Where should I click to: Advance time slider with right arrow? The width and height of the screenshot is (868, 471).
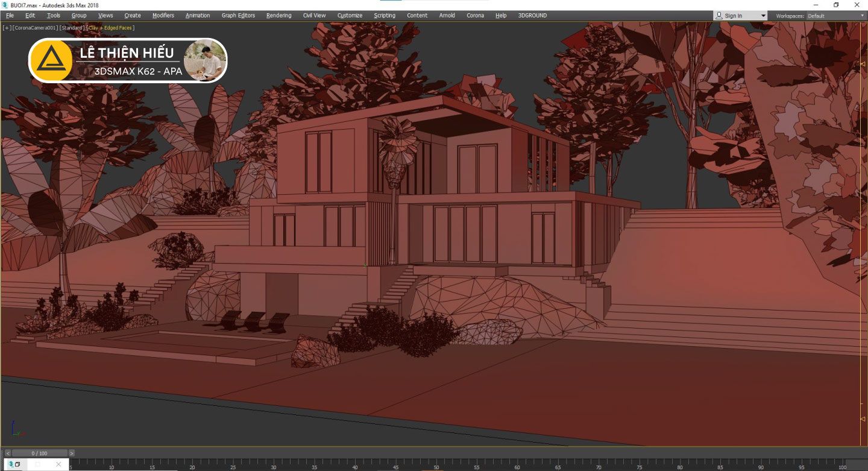(72, 453)
